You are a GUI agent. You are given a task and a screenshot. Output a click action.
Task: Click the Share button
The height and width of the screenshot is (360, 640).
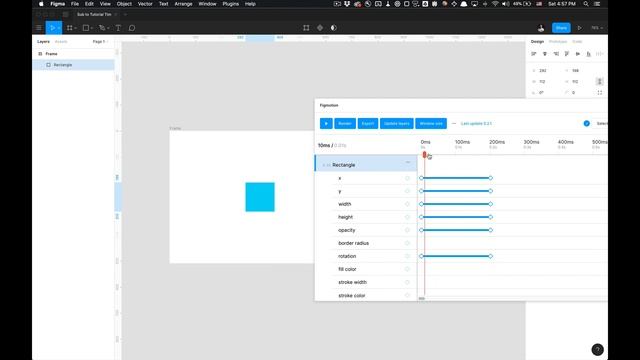(x=561, y=28)
